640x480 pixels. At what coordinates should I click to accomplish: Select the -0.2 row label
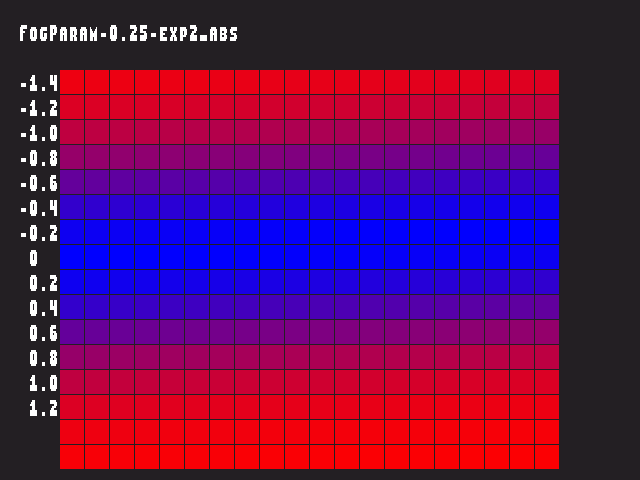(39, 233)
